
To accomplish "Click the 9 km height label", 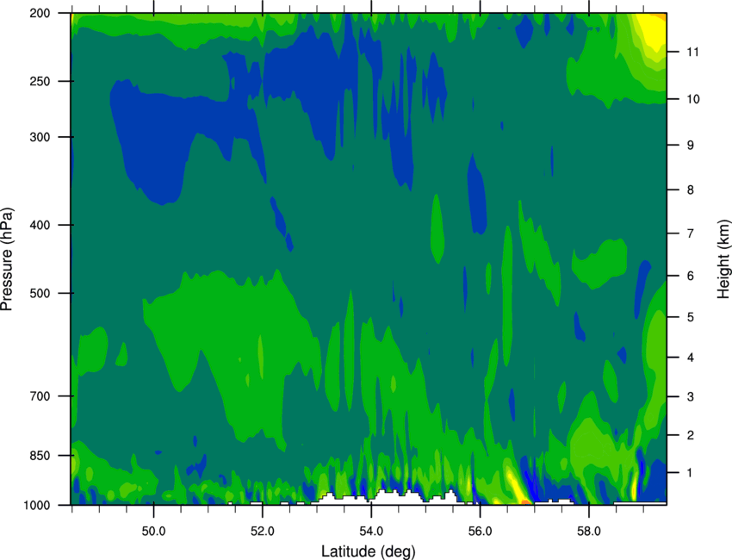I will (691, 146).
